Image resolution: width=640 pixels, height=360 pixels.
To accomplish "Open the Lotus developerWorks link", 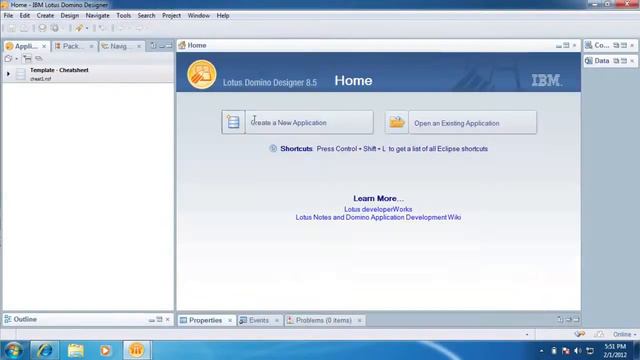I will coord(378,209).
